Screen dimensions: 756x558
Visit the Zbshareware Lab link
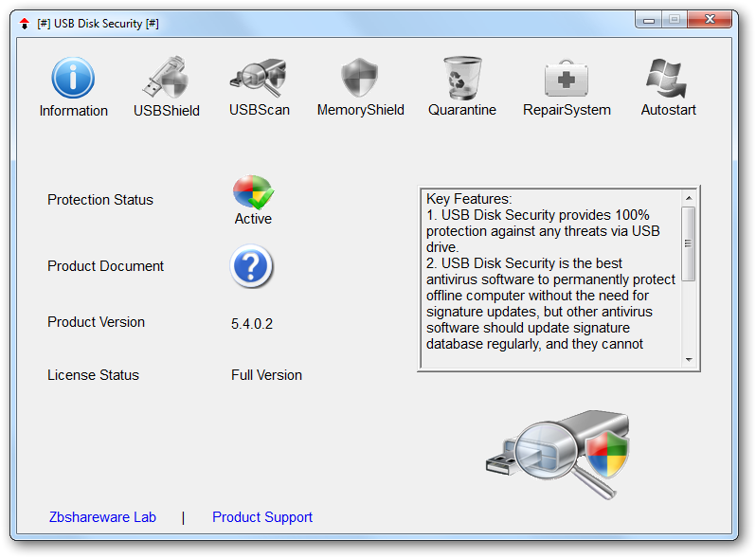(x=102, y=517)
